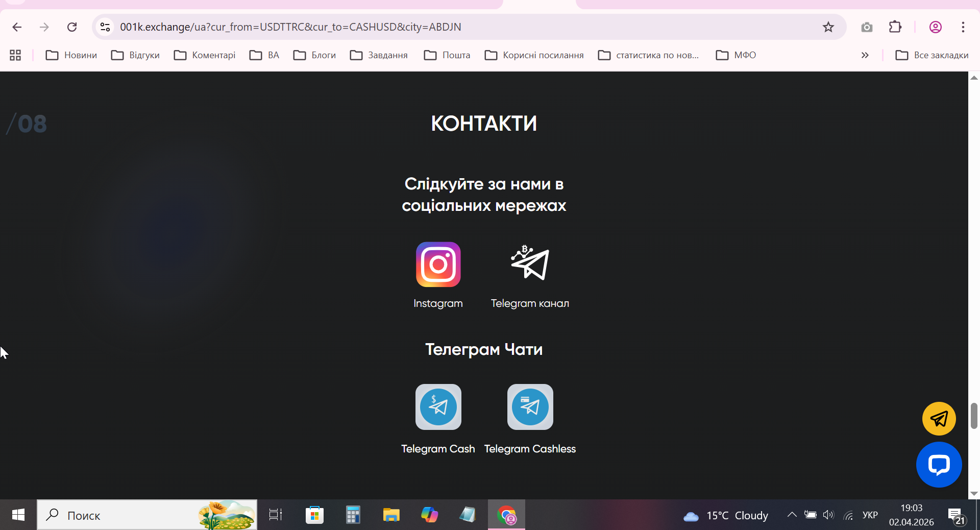Viewport: 980px width, 530px height.
Task: Open the notepad-style app on taskbar
Action: click(x=468, y=515)
